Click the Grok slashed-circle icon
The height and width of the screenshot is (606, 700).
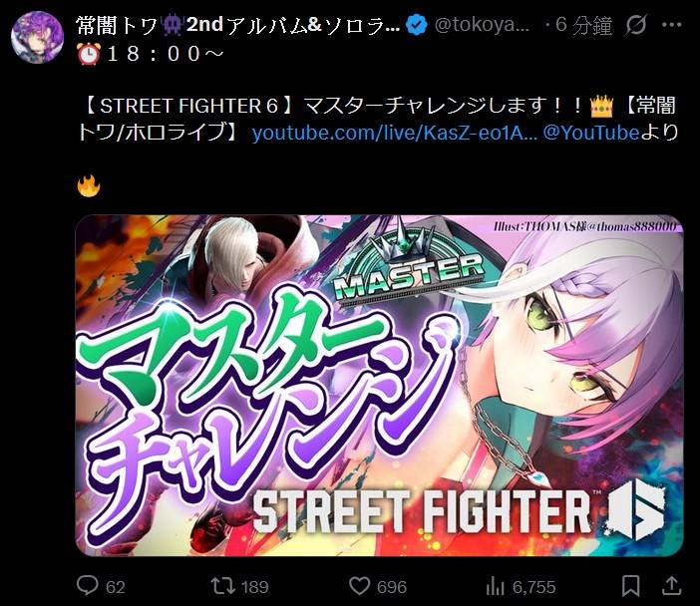coord(636,25)
